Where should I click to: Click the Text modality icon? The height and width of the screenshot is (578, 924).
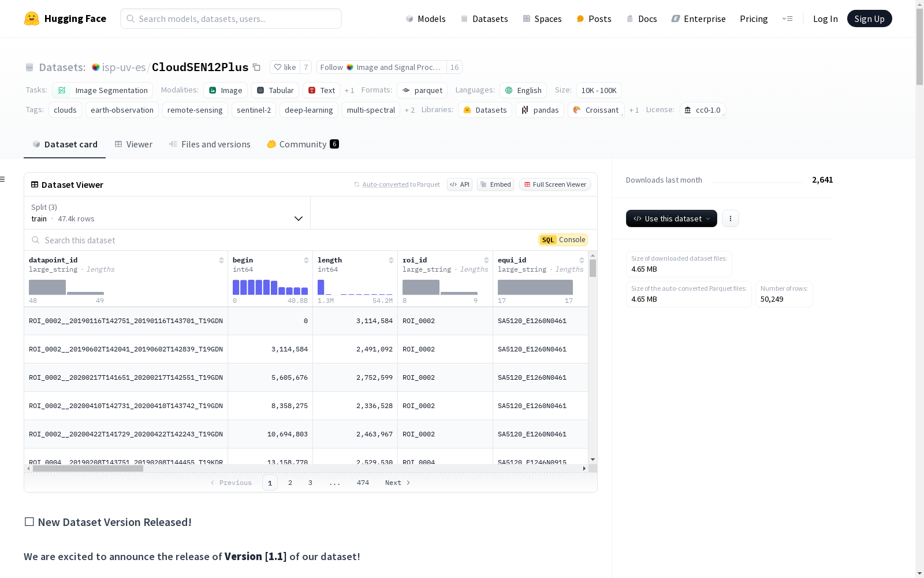[312, 90]
